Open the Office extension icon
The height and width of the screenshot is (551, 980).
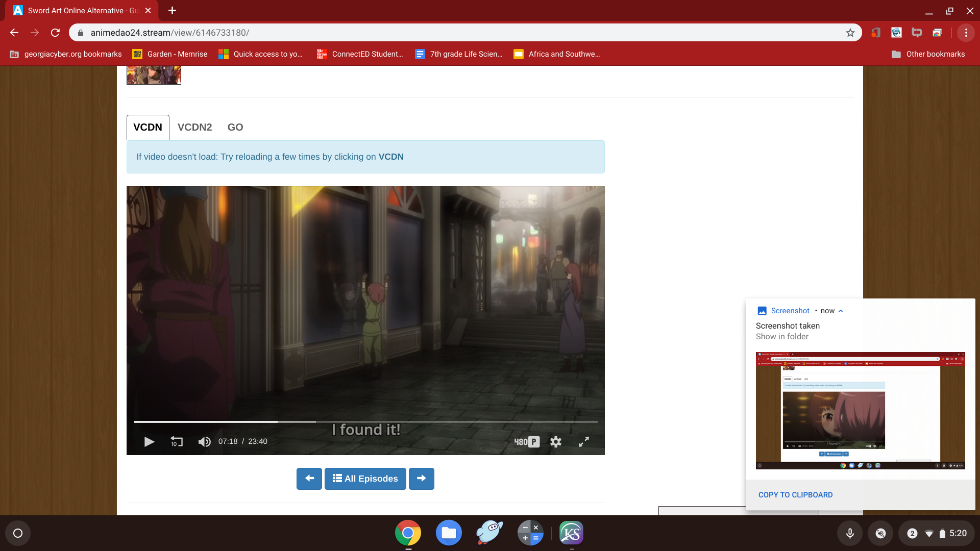point(876,33)
